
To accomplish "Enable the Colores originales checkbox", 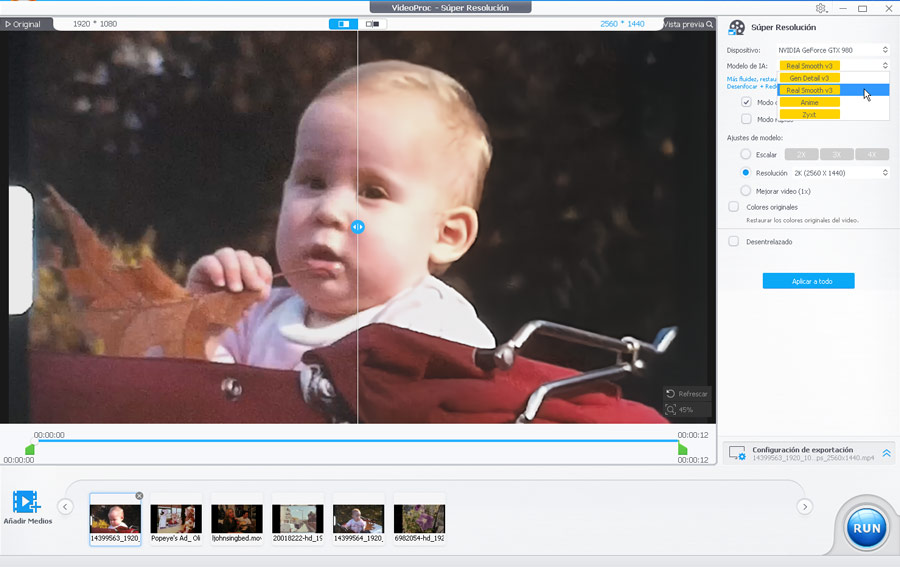I will pyautogui.click(x=734, y=207).
